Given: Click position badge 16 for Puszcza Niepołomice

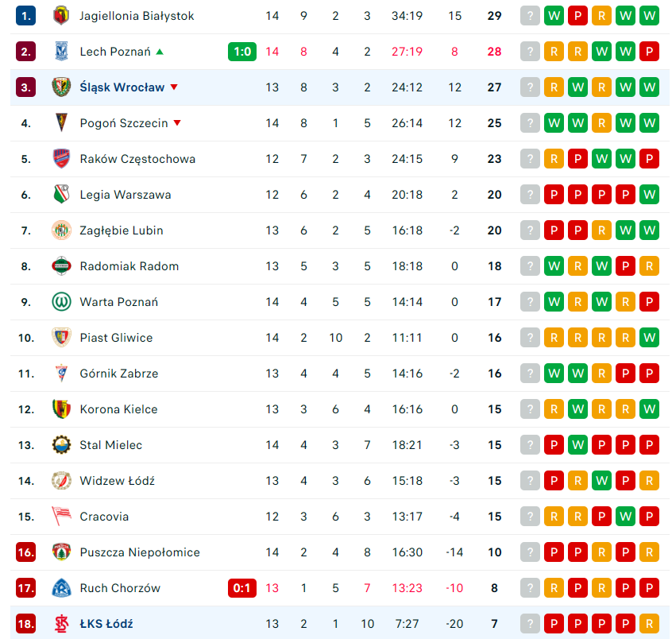Looking at the screenshot, I should pyautogui.click(x=26, y=552).
